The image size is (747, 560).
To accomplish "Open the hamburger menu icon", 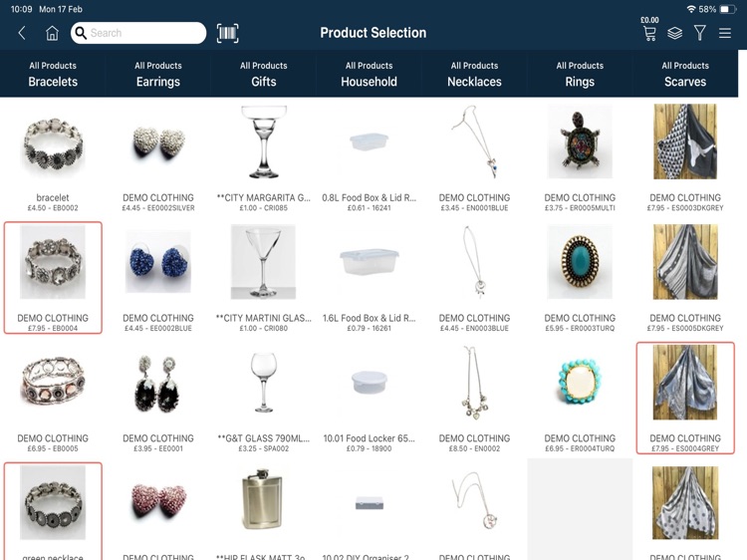I will click(725, 33).
